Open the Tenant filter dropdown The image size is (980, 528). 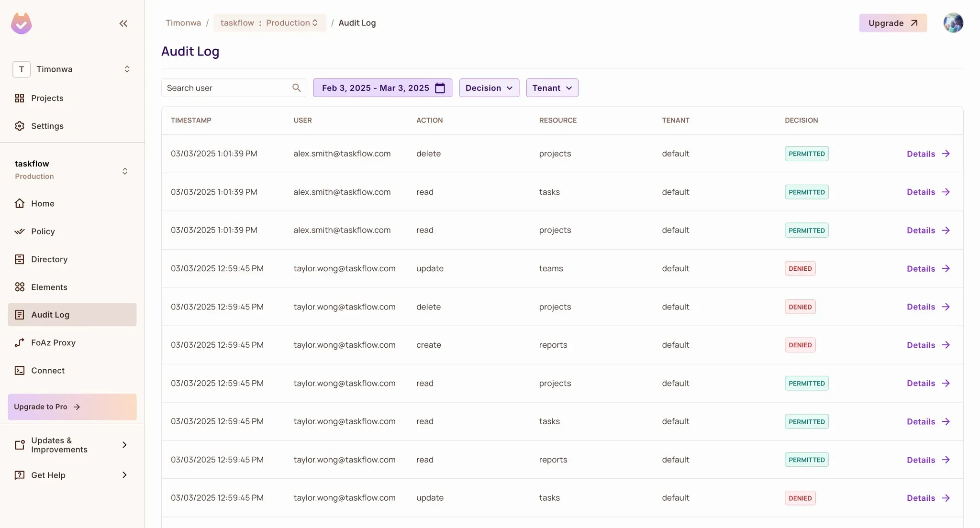(x=552, y=88)
